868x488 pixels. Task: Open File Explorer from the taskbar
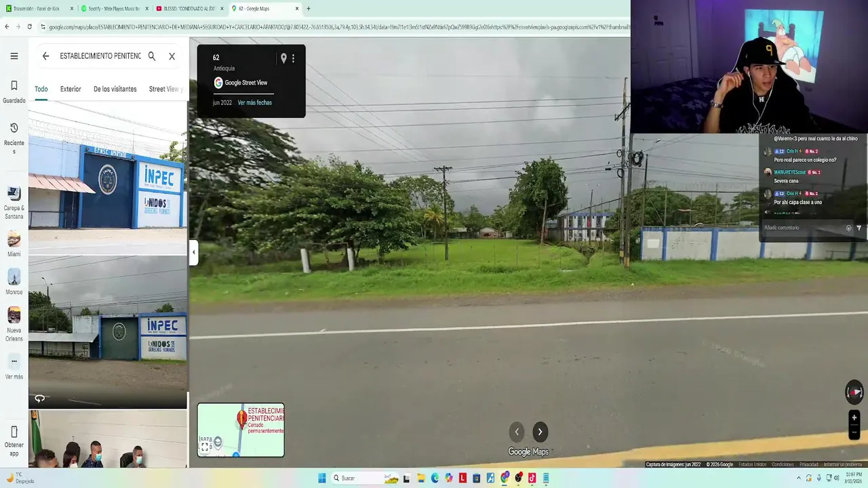pos(421,478)
